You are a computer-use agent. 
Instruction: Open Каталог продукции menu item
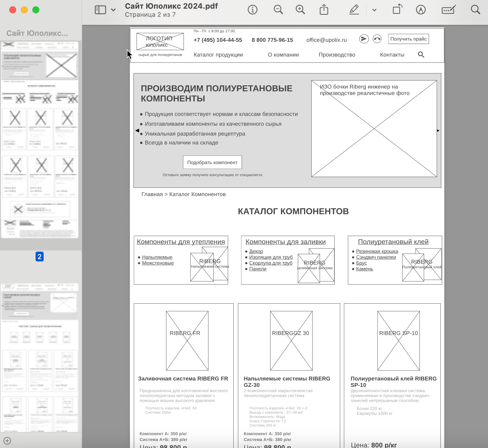218,55
